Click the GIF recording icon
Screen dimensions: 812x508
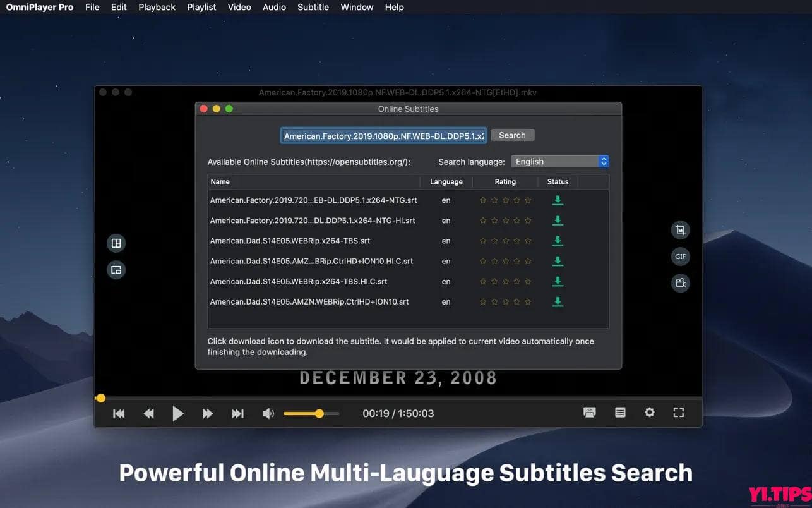click(680, 257)
